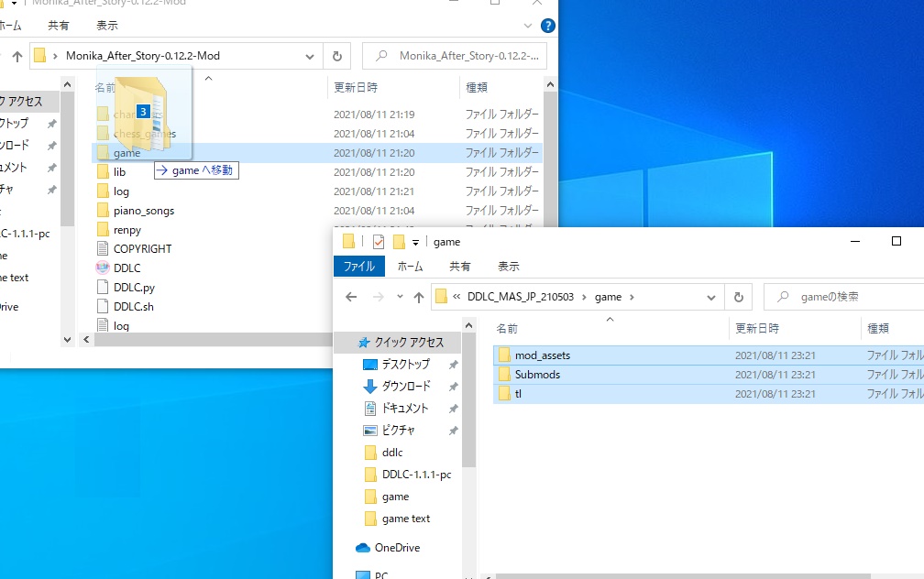Viewport: 924px width, 579px height.
Task: Open ピクチャ in the navigation pane
Action: click(399, 431)
